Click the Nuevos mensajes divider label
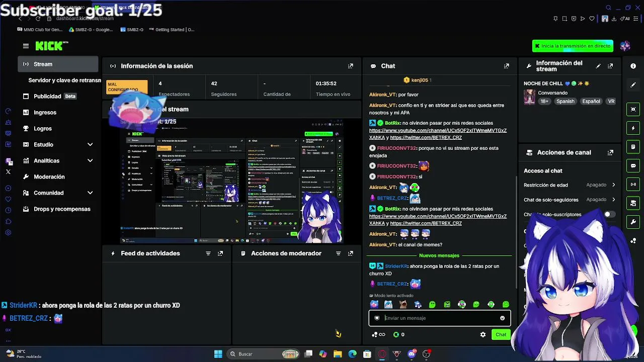Image resolution: width=644 pixels, height=362 pixels. point(439,255)
